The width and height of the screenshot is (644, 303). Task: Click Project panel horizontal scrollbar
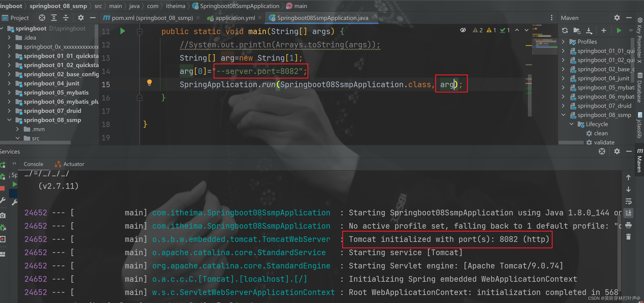[35, 143]
